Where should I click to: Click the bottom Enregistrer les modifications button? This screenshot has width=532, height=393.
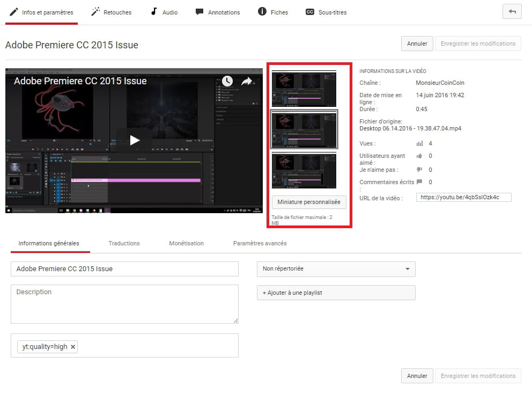(x=478, y=376)
